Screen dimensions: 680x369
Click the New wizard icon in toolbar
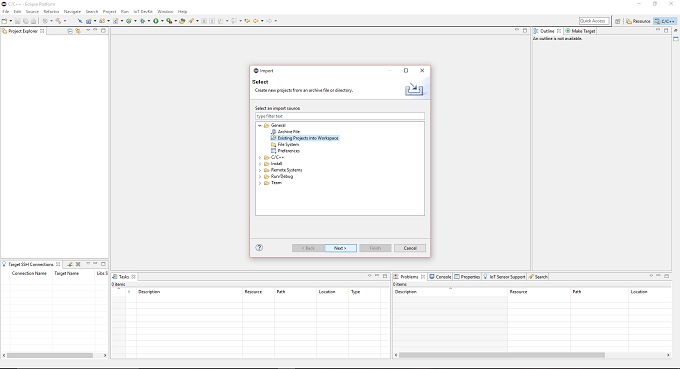point(4,21)
